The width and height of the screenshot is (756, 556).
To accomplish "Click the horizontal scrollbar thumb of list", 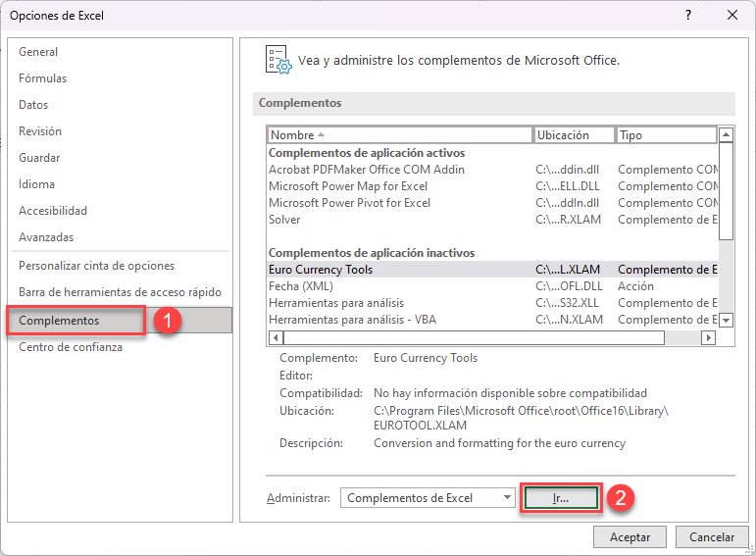I will pos(474,337).
